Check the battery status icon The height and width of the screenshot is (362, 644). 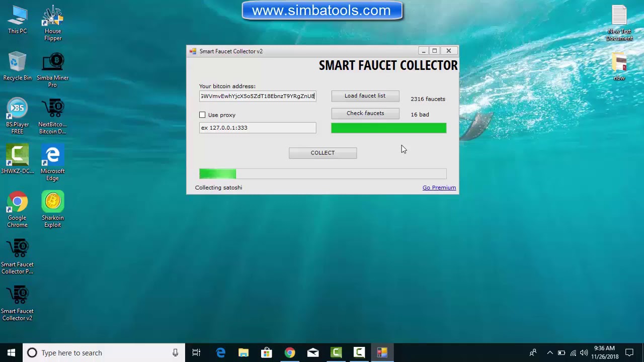click(561, 353)
